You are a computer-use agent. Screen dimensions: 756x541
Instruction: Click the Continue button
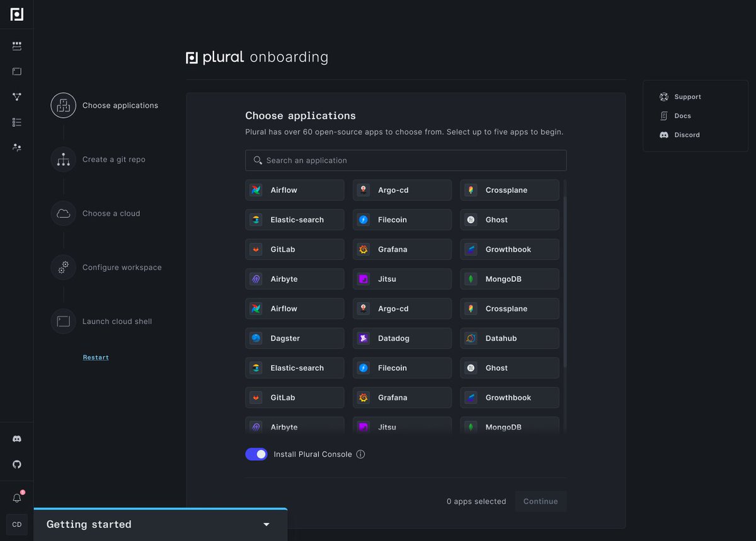(x=541, y=501)
